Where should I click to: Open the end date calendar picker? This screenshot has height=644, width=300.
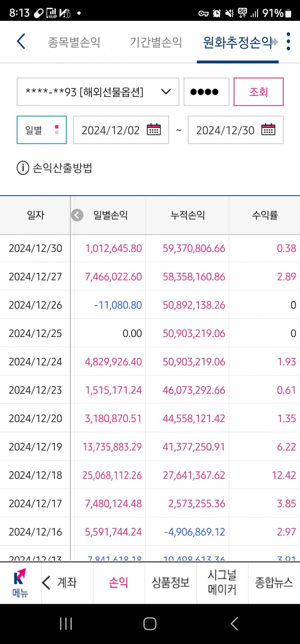point(268,130)
